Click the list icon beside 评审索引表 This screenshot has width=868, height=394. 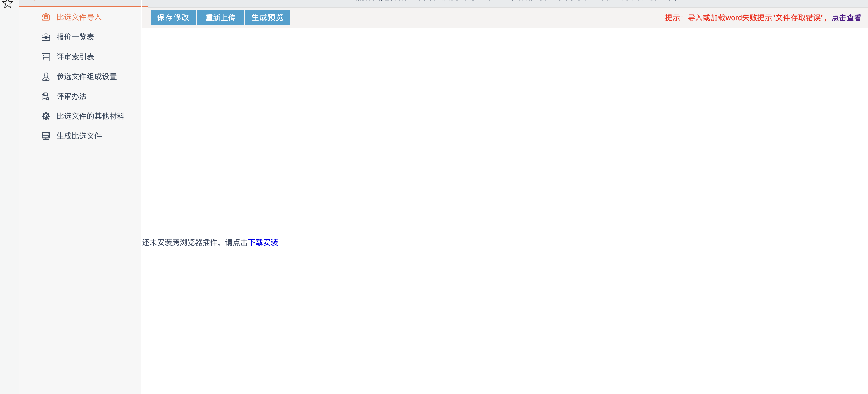tap(46, 57)
